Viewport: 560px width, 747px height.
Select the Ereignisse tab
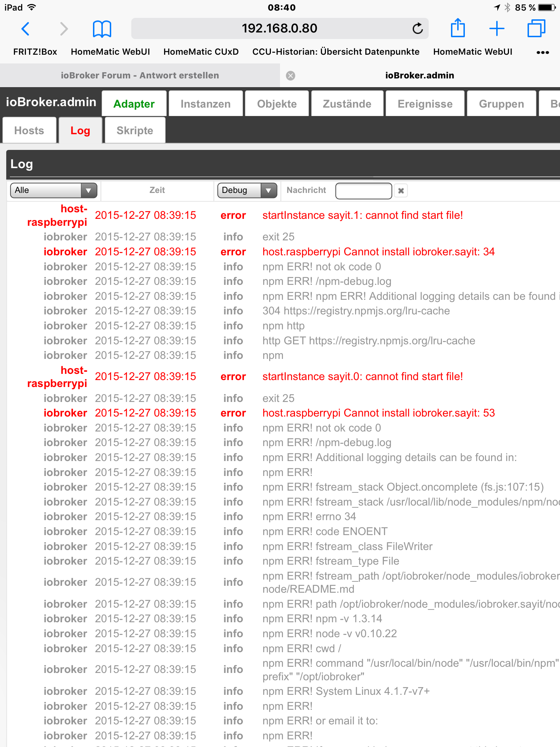coord(425,104)
